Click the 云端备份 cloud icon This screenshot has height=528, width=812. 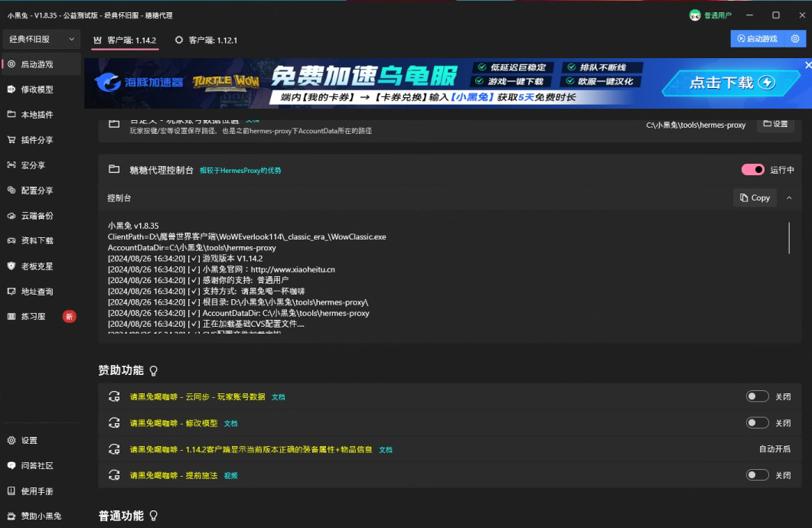pyautogui.click(x=11, y=216)
